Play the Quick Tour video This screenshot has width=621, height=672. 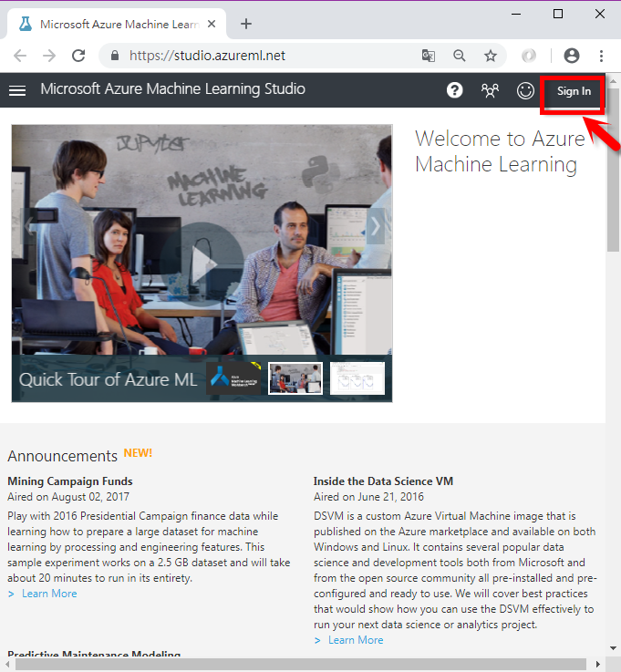point(202,264)
